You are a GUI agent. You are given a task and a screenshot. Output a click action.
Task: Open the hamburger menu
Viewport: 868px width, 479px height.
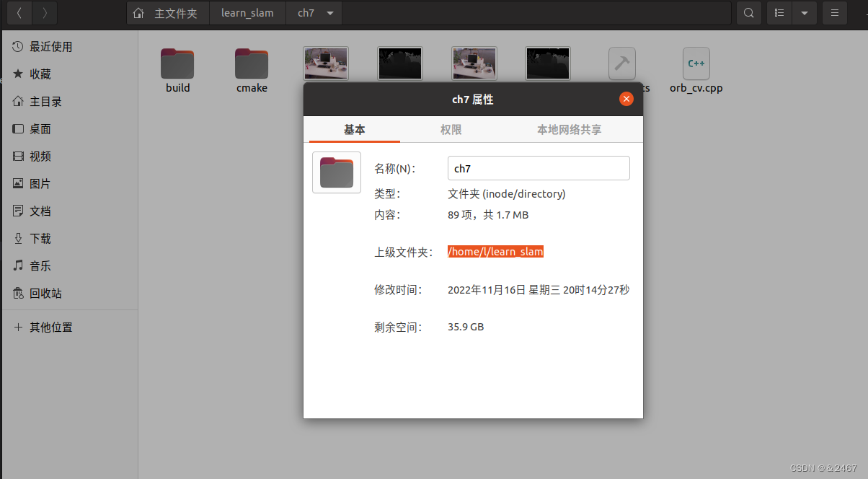[x=835, y=12]
